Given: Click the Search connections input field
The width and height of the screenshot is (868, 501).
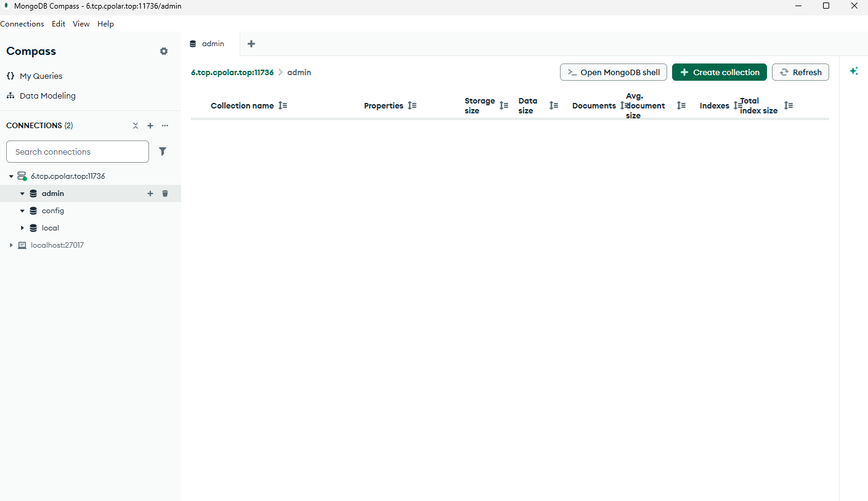Looking at the screenshot, I should pyautogui.click(x=78, y=152).
